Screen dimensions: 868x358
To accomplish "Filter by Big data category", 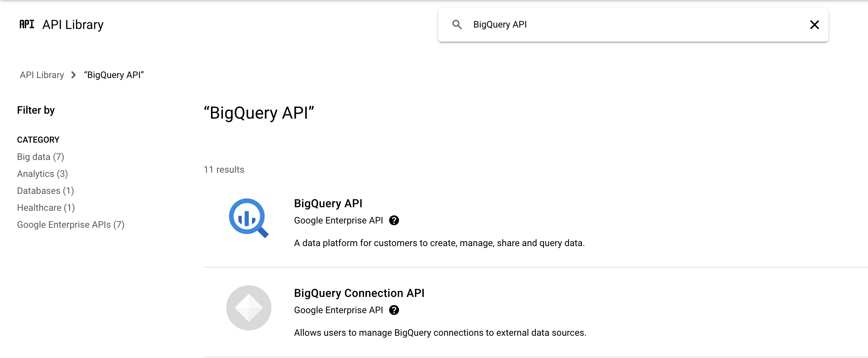I will [40, 157].
